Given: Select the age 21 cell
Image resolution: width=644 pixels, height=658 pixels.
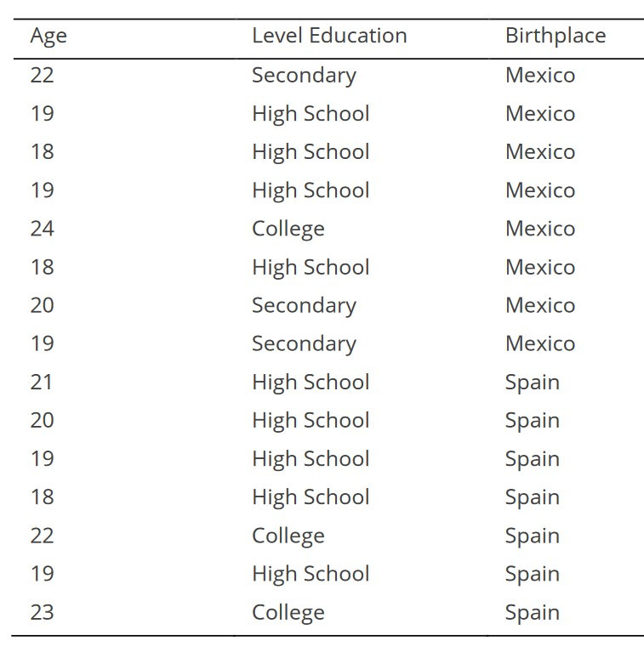Looking at the screenshot, I should 42,382.
